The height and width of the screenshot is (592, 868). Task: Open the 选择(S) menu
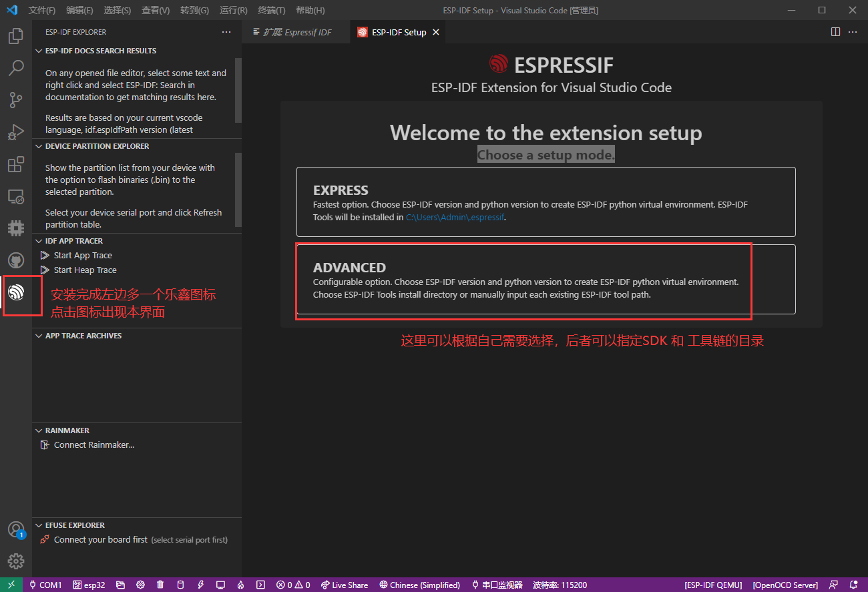pos(118,10)
